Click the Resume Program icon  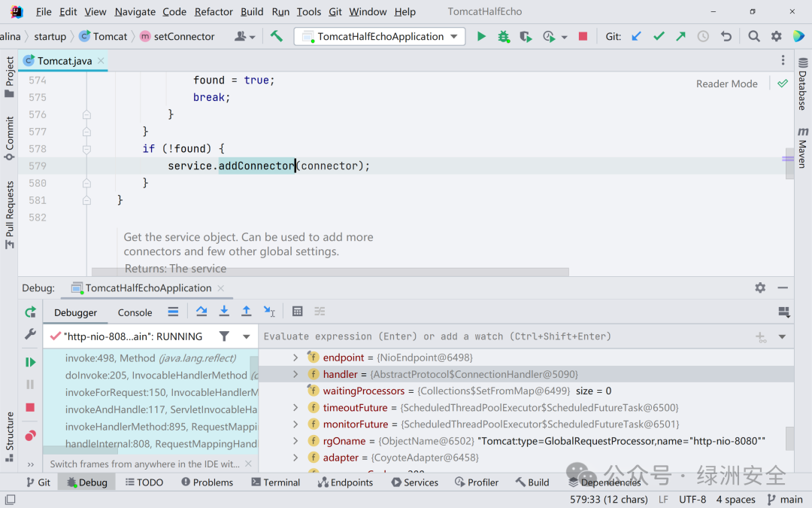[x=31, y=362]
